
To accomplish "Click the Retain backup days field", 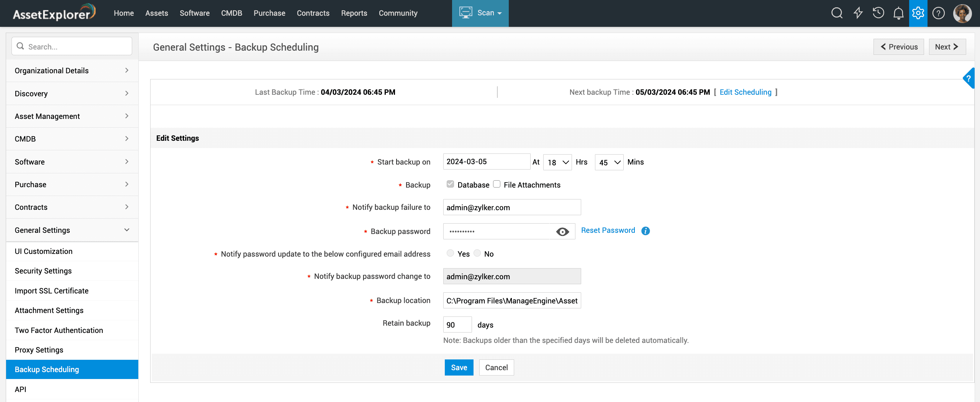I will (457, 325).
